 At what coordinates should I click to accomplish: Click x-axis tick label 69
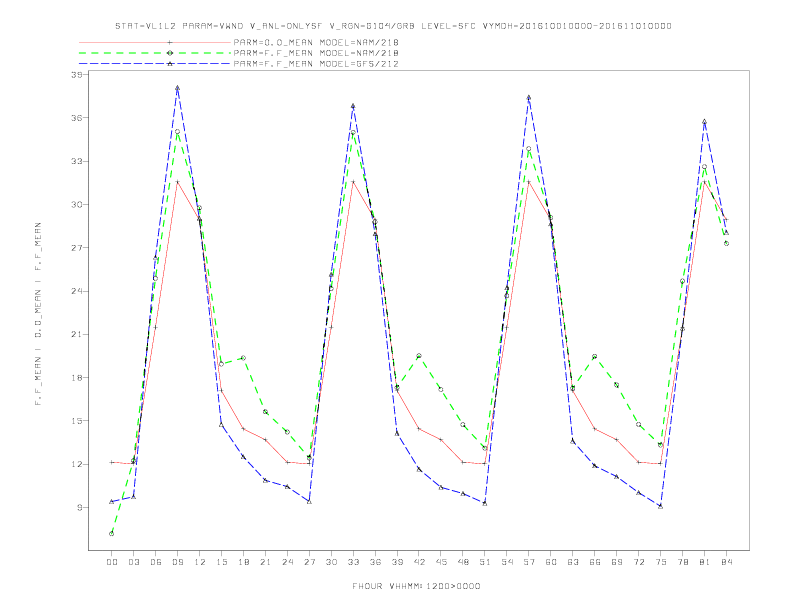[616, 562]
